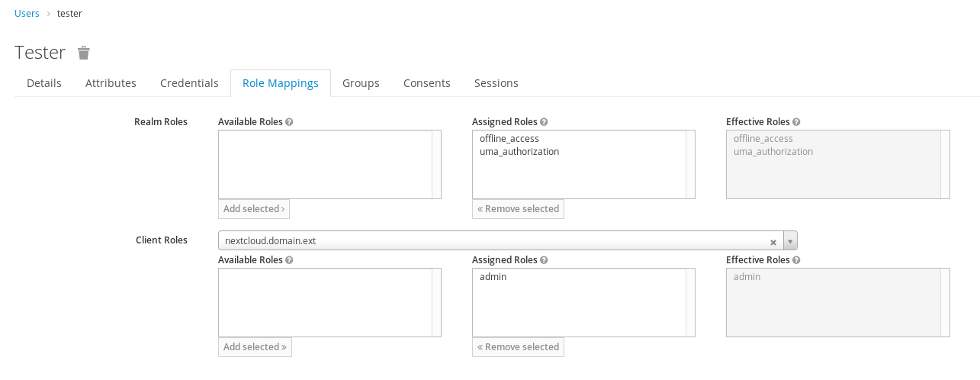
Task: Select offline_access in Assigned Roles
Action: click(509, 139)
